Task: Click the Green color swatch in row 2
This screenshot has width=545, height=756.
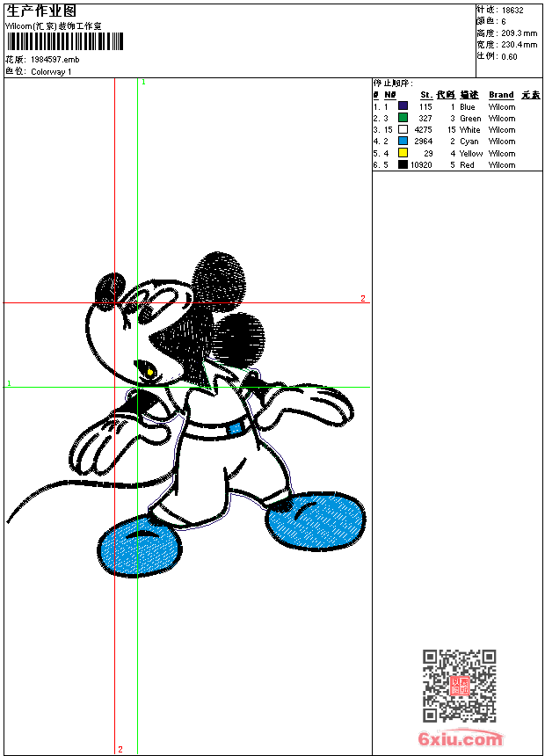Action: 403,118
